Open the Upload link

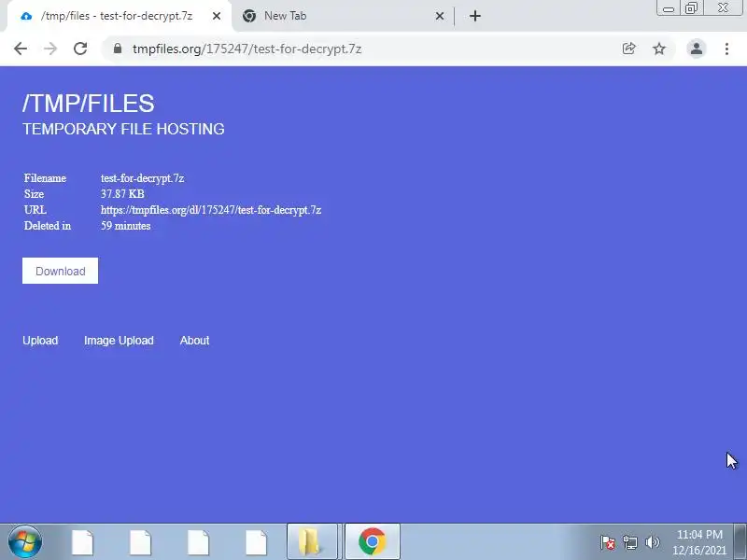click(40, 341)
